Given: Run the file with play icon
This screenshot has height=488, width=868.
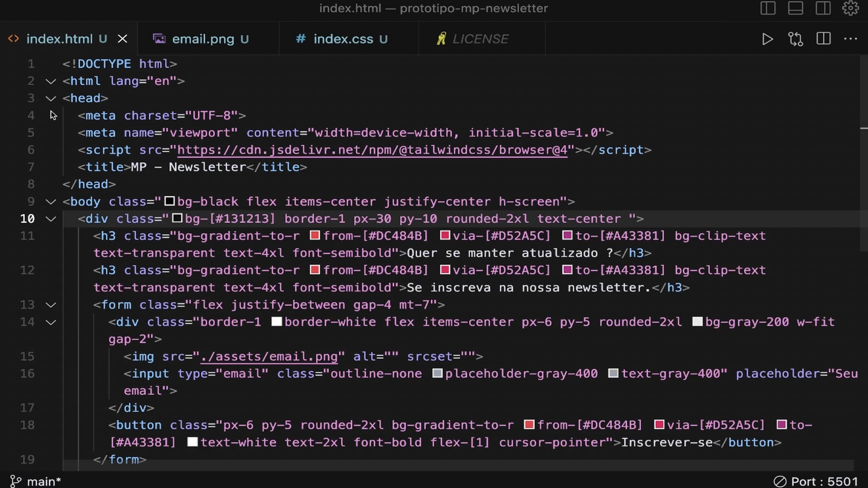Looking at the screenshot, I should 767,39.
